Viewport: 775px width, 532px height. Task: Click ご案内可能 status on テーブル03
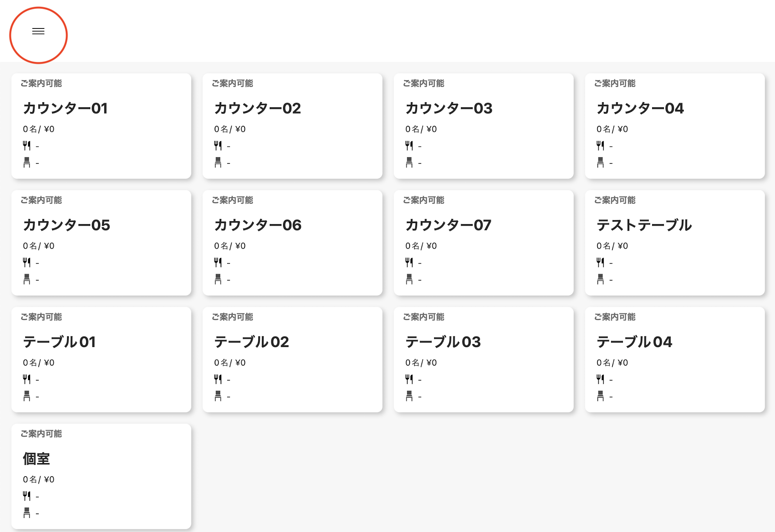click(423, 317)
